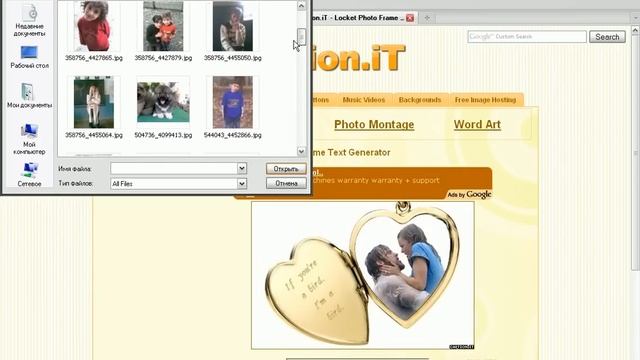Click file list scroll up arrow
The height and width of the screenshot is (360, 640).
coord(301,6)
